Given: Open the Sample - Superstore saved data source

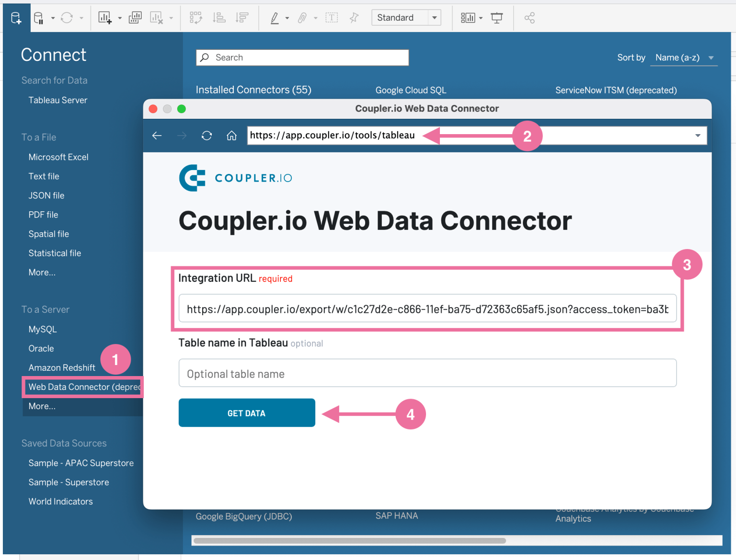Looking at the screenshot, I should (x=69, y=482).
